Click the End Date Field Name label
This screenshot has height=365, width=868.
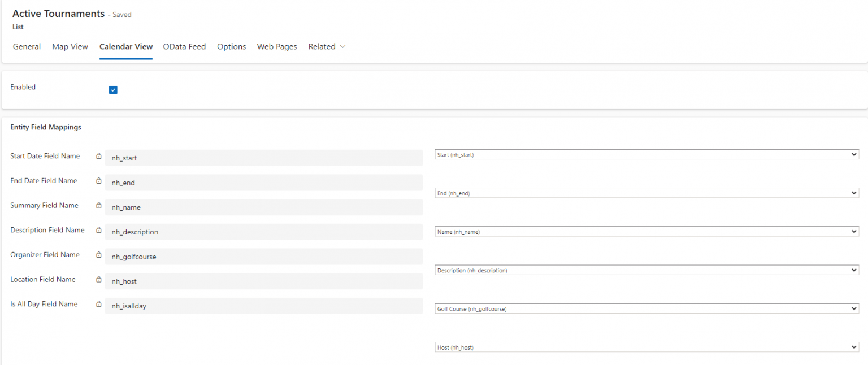[x=44, y=181]
